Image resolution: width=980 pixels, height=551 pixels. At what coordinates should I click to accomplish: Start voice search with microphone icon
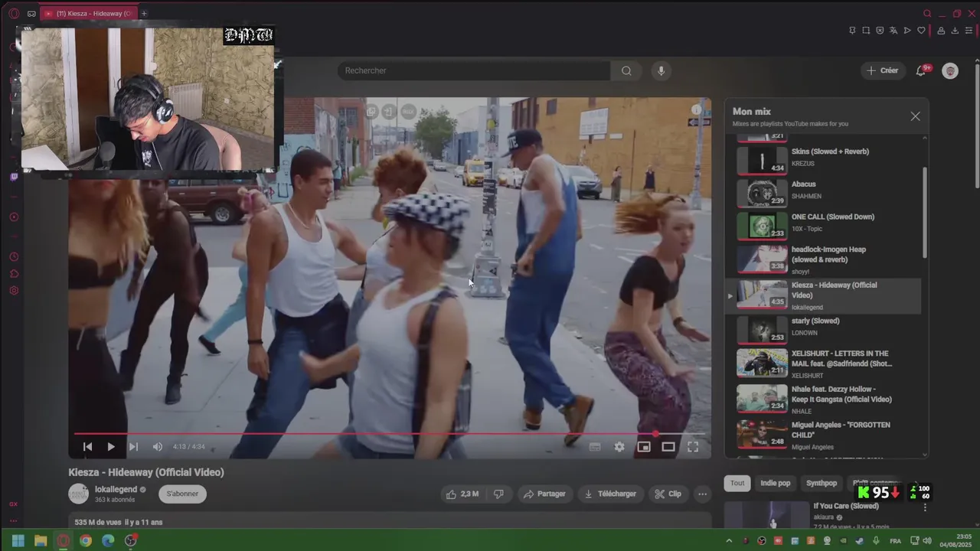pos(661,70)
